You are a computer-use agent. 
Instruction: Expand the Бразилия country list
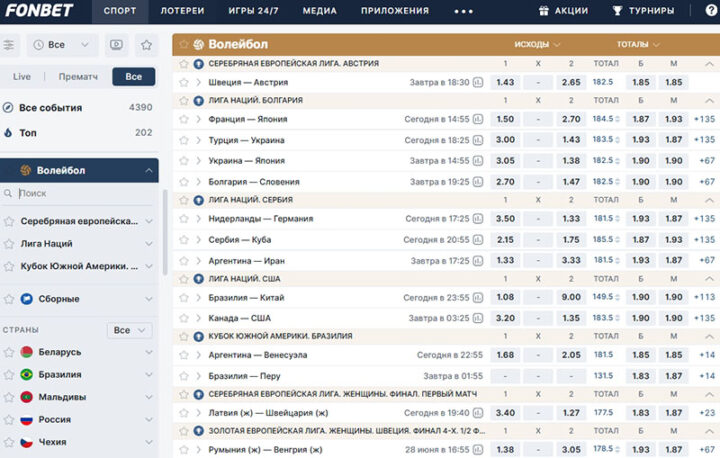pyautogui.click(x=149, y=374)
